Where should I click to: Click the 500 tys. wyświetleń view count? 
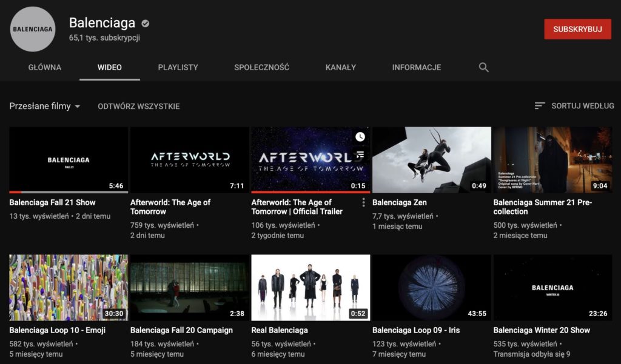pos(525,225)
